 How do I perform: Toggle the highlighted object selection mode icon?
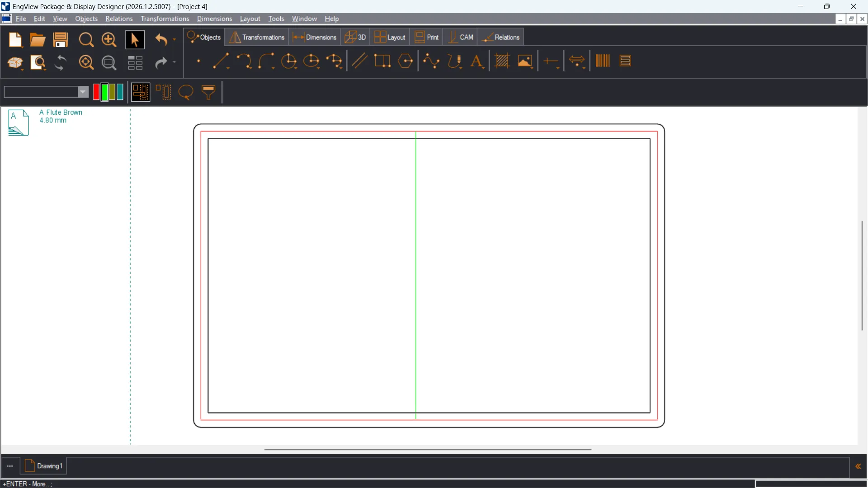pos(141,92)
